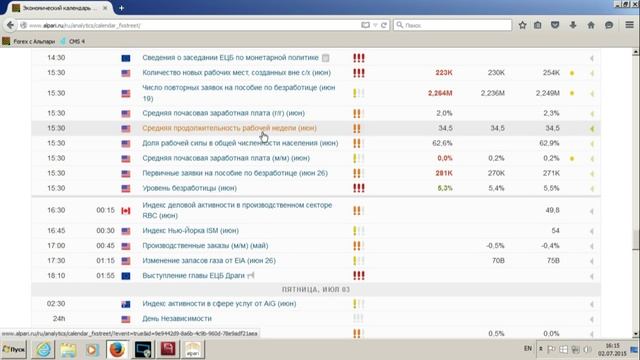Screen dimensions: 640x360
Task: Expand details arrow for Выступление главы ЕЦБ Драги
Action: click(x=591, y=276)
